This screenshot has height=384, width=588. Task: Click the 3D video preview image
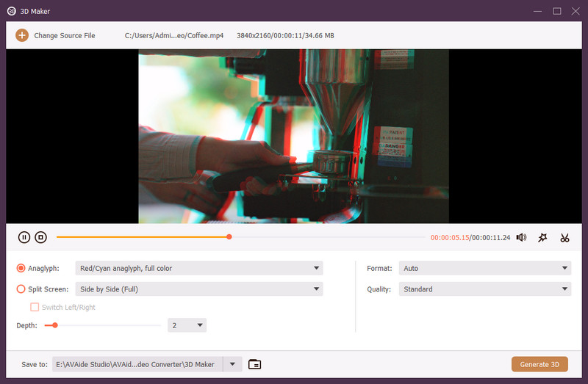coord(293,137)
